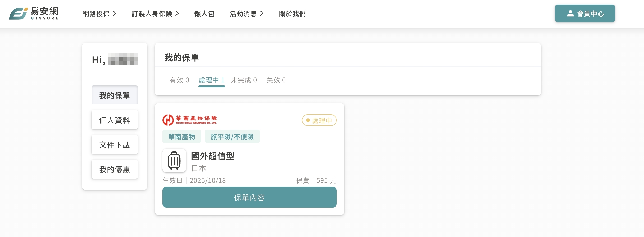Image resolution: width=644 pixels, height=237 pixels.
Task: Open 我的優惠 in the sidebar
Action: (x=115, y=169)
